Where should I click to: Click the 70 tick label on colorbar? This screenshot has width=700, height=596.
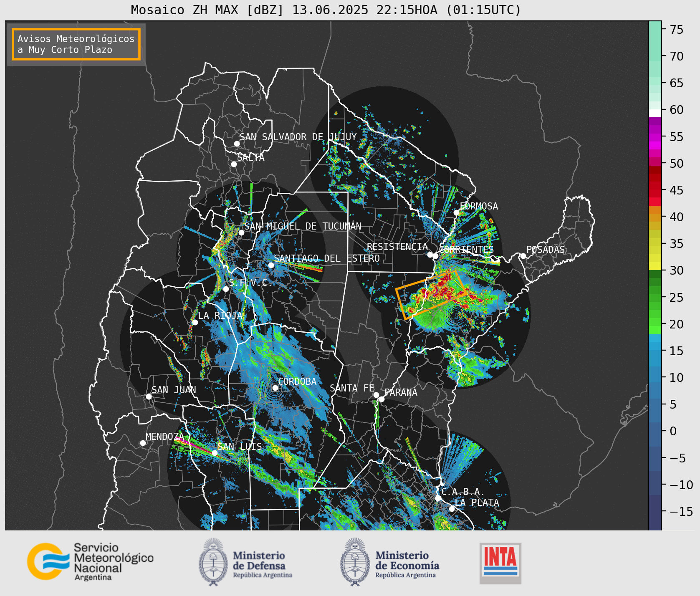click(677, 56)
